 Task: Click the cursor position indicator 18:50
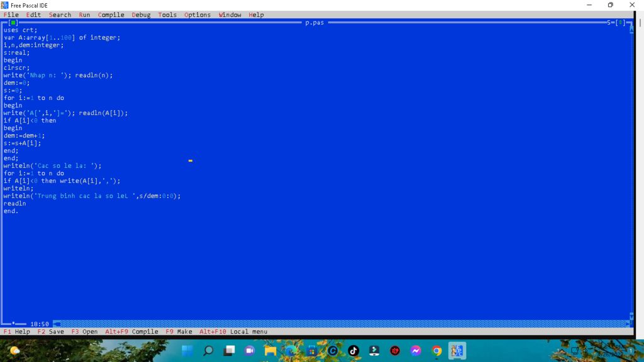(40, 324)
